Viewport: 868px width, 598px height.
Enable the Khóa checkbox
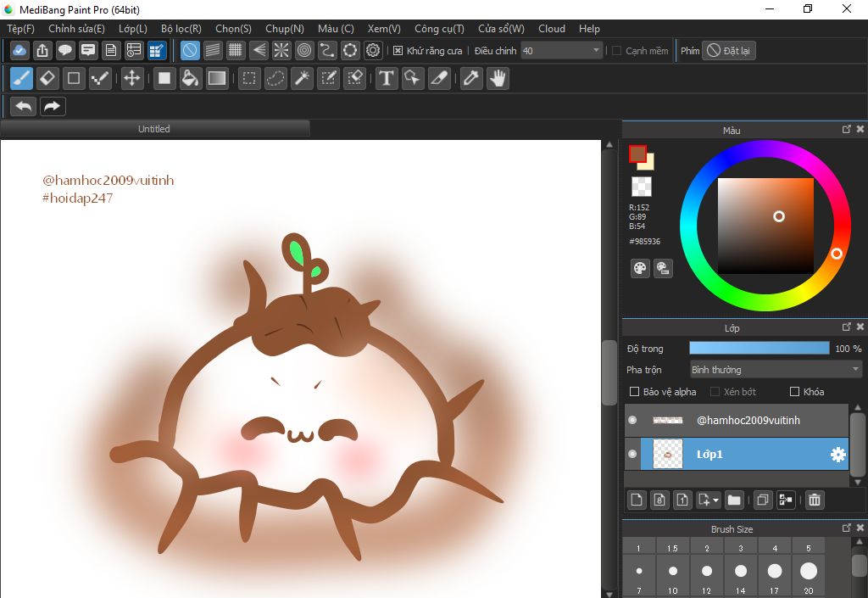click(794, 392)
